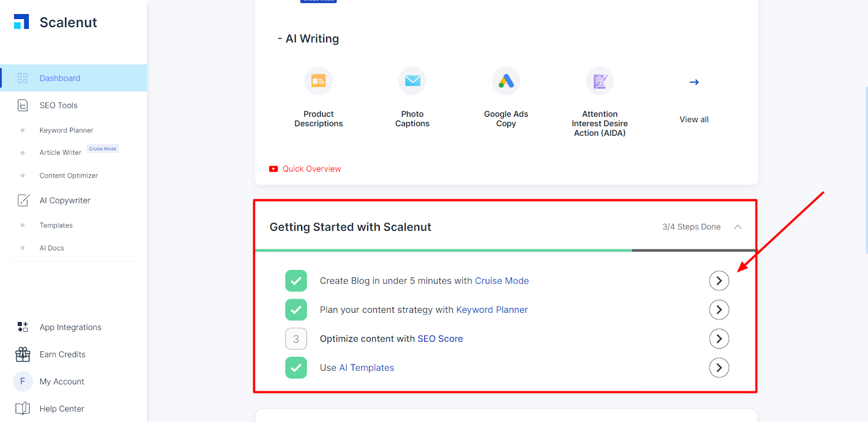Open the Product Descriptions template icon
This screenshot has width=868, height=422.
[x=318, y=81]
